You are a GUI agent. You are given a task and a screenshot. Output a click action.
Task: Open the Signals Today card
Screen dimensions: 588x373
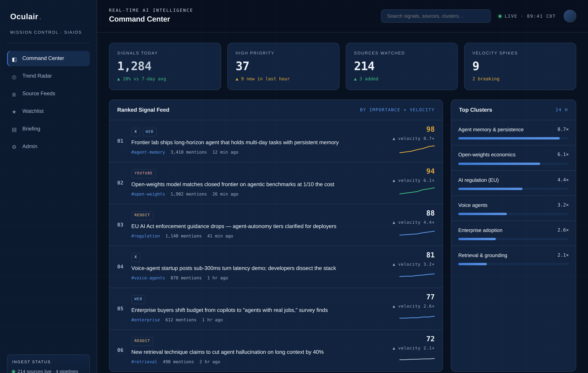165,66
